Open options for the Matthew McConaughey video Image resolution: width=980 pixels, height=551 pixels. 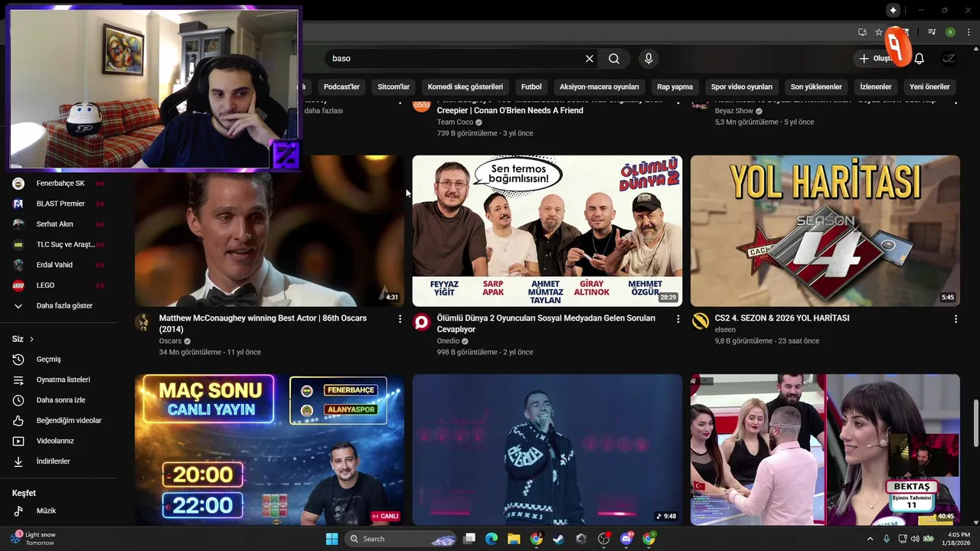400,318
